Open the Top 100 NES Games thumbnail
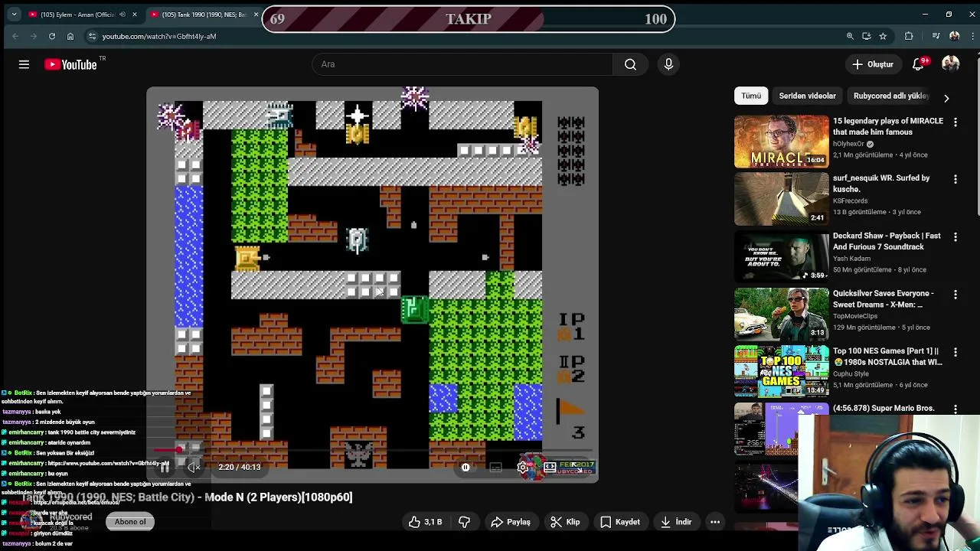The width and height of the screenshot is (980, 551). 781,371
